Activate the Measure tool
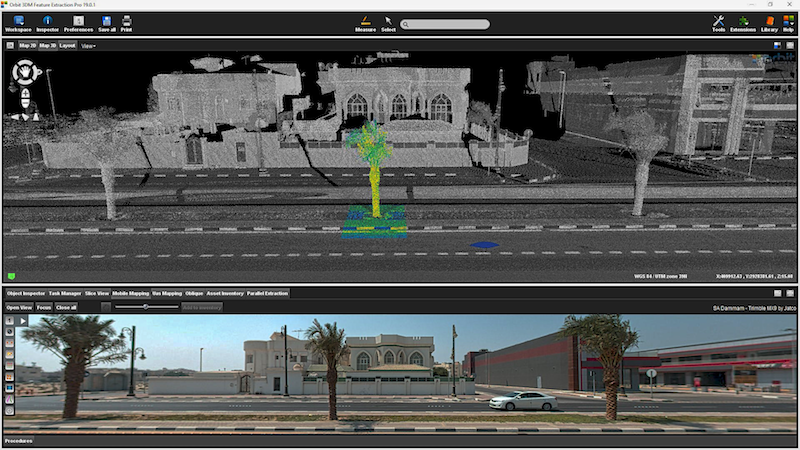This screenshot has width=800, height=450. pyautogui.click(x=365, y=22)
